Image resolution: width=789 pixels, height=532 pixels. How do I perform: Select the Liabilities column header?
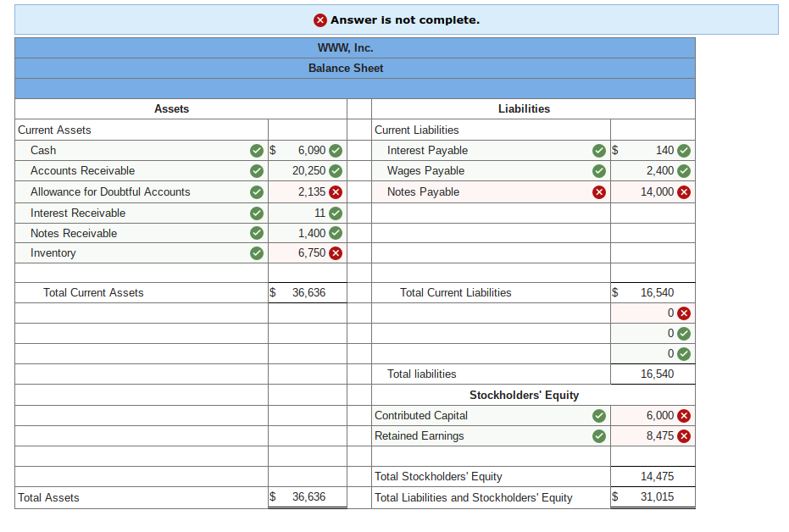click(x=524, y=109)
